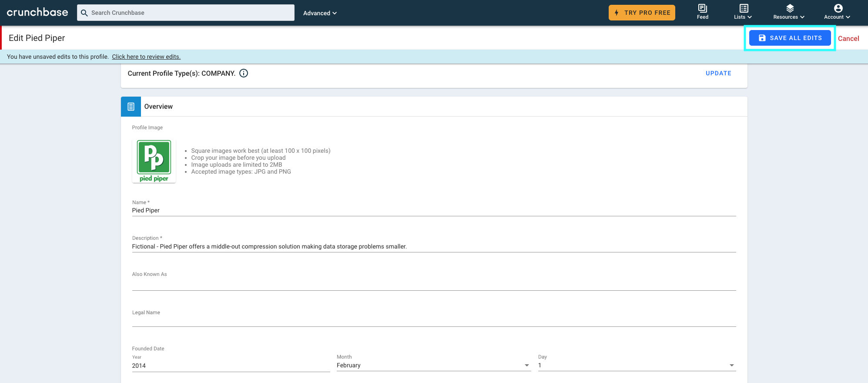Click the lightning bolt icon on Try Pro

[617, 13]
